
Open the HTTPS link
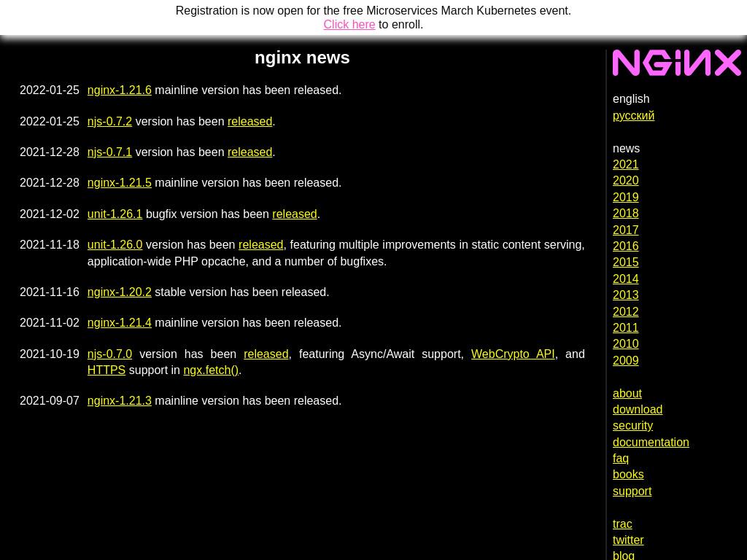(107, 370)
